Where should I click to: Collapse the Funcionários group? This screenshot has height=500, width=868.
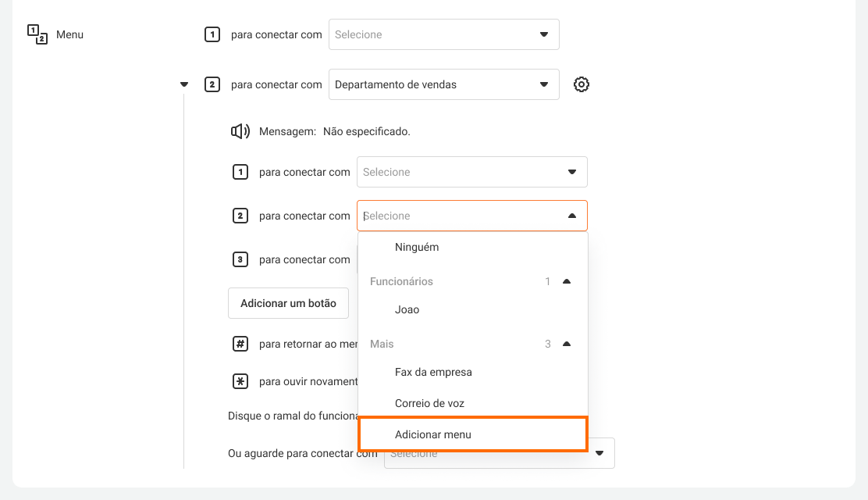(567, 281)
